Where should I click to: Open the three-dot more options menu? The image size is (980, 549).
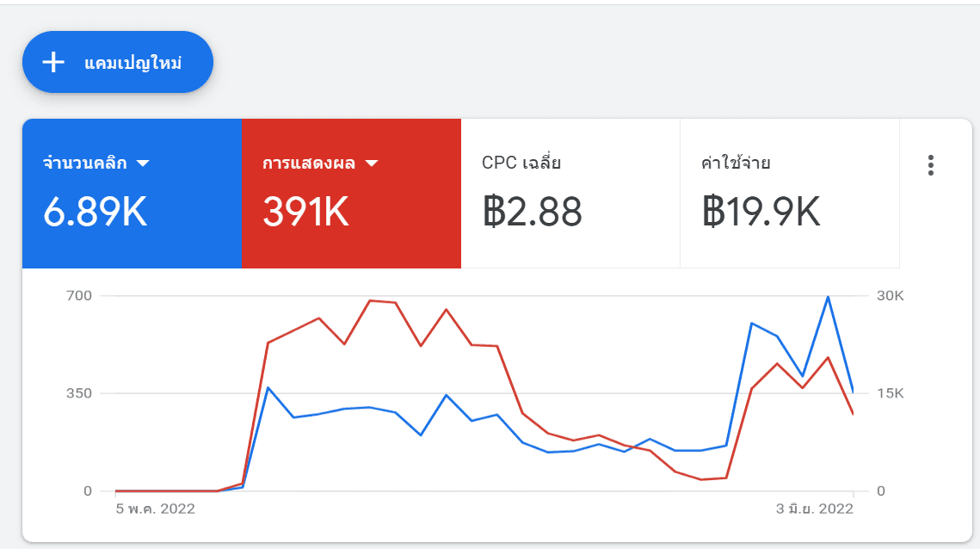pos(931,165)
